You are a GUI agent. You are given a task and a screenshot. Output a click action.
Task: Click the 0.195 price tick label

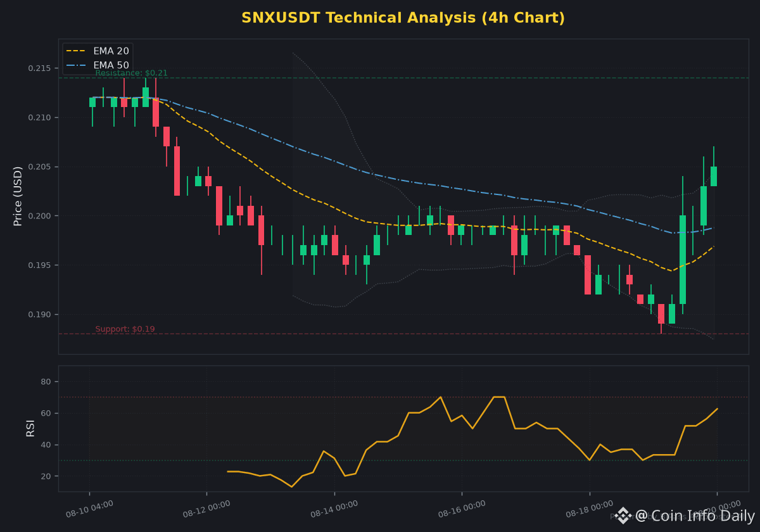pyautogui.click(x=41, y=265)
